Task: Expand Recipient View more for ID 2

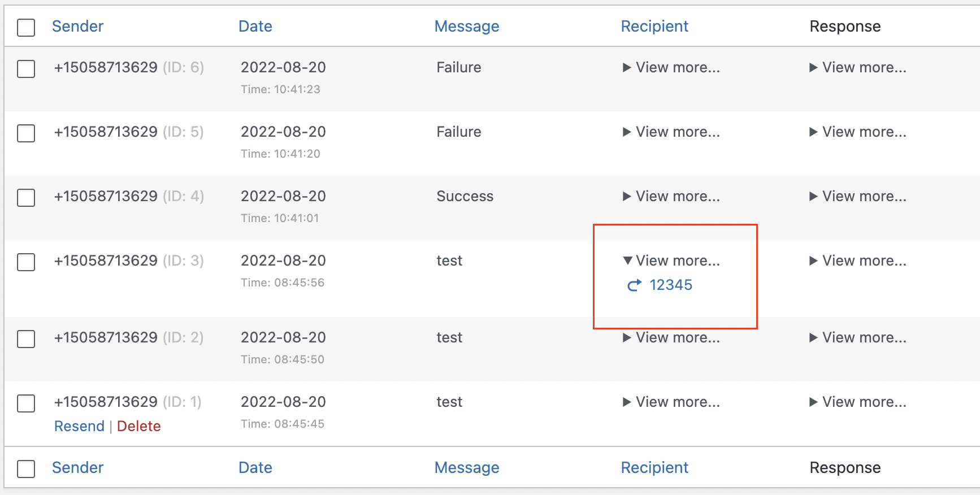Action: 671,337
